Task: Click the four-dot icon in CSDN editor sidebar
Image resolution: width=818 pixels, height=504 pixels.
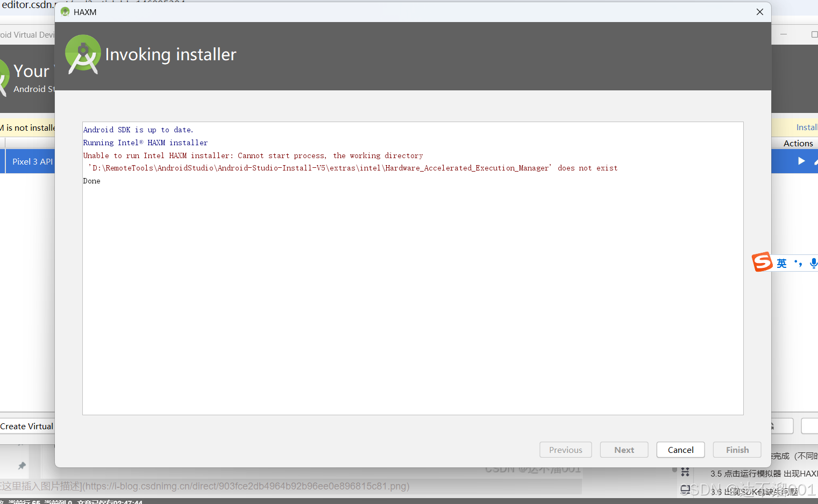Action: click(x=685, y=472)
